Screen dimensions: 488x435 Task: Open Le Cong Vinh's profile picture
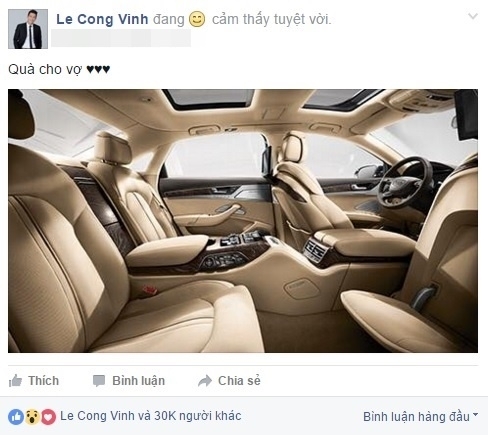[28, 29]
